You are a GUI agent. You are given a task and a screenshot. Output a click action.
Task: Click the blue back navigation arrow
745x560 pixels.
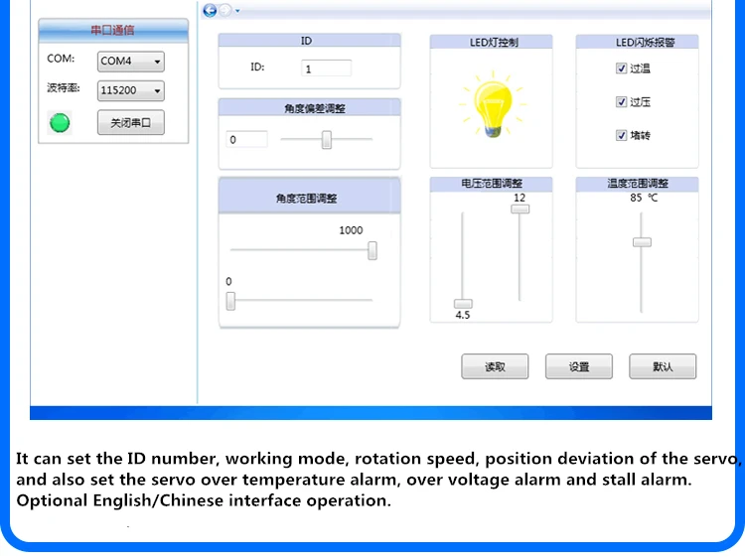(210, 10)
